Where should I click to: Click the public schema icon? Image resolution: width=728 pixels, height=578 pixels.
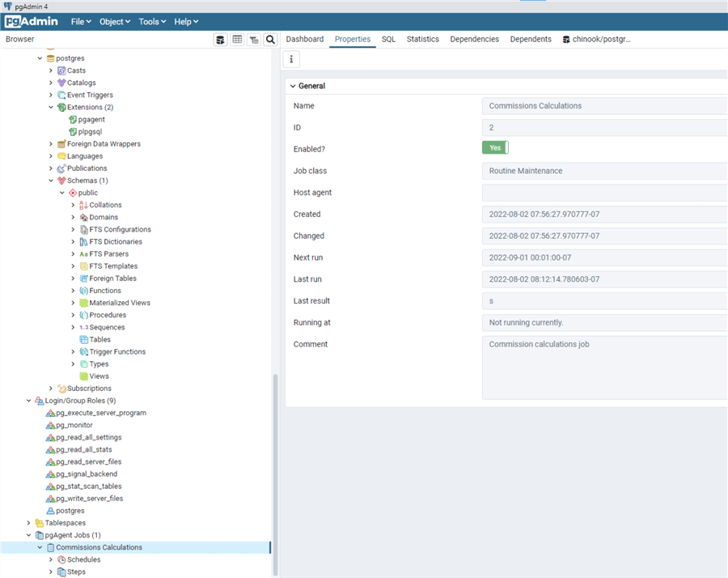tap(73, 193)
